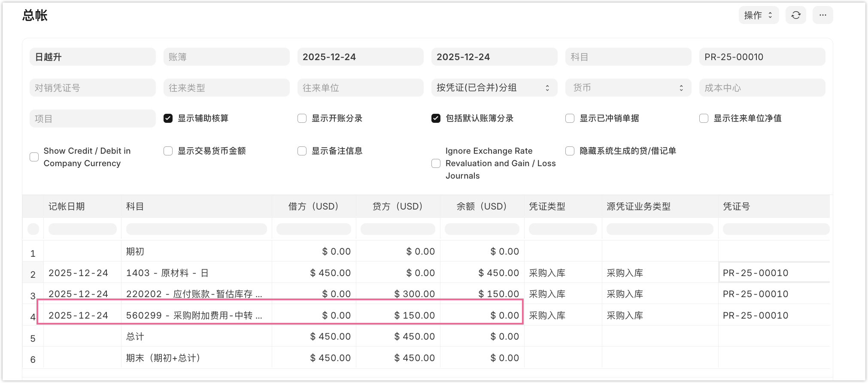Enable the 显示已冲销单据 checkbox
Image resolution: width=868 pixels, height=383 pixels.
tap(570, 119)
